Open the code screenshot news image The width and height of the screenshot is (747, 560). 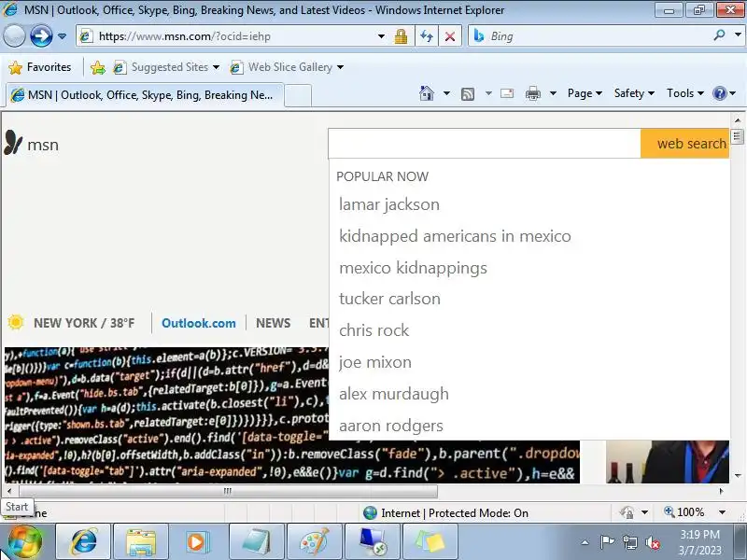coord(167,414)
